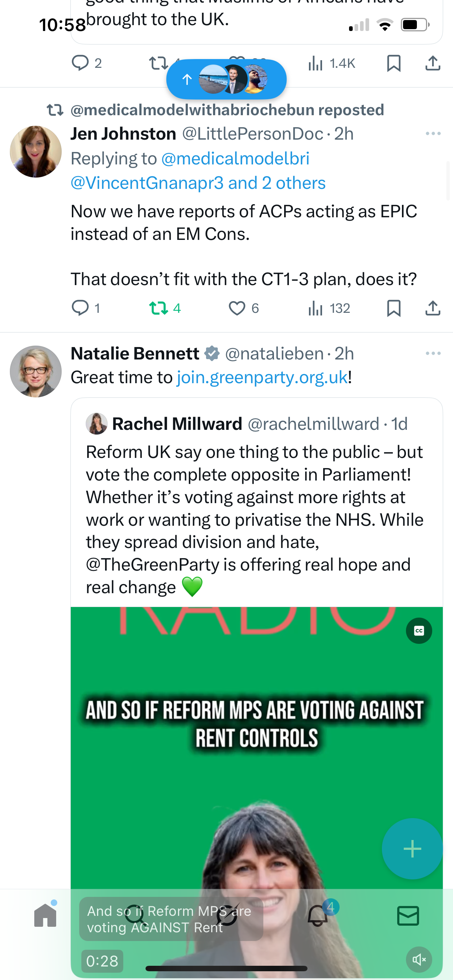This screenshot has height=980, width=453.
Task: Open the @medicalmodelbri mention
Action: [235, 159]
